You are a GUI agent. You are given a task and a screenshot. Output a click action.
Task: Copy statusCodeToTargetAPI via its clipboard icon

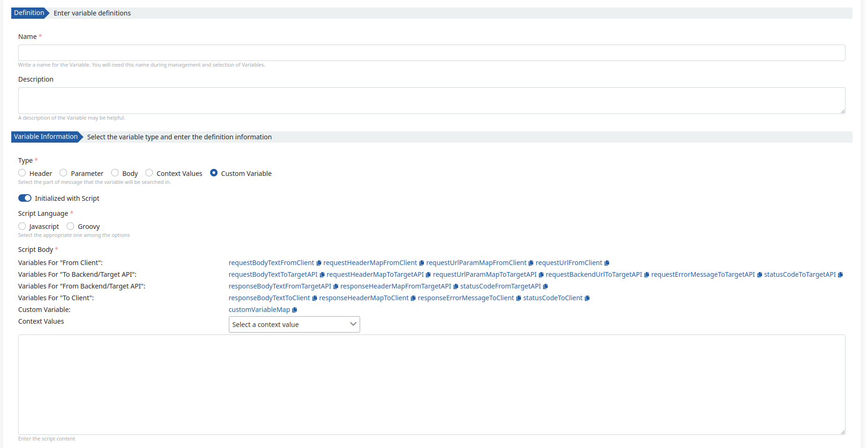(x=840, y=275)
